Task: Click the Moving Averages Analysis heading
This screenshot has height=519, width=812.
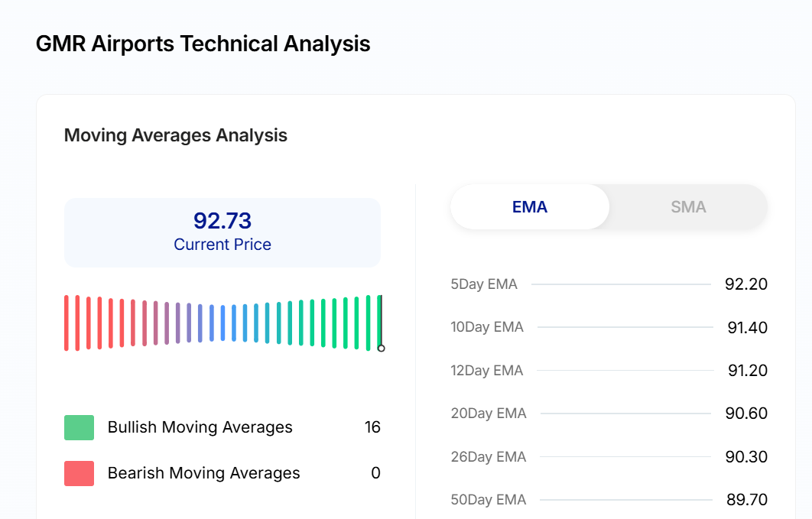Action: click(176, 135)
